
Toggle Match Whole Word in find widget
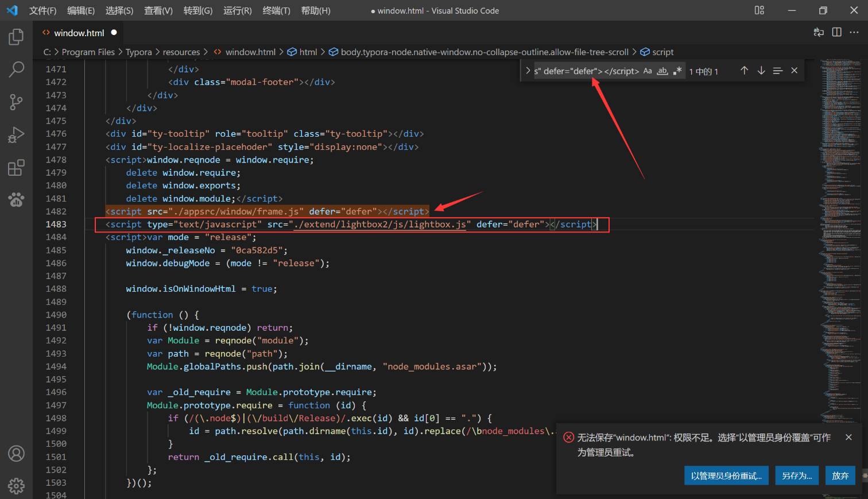pyautogui.click(x=662, y=71)
